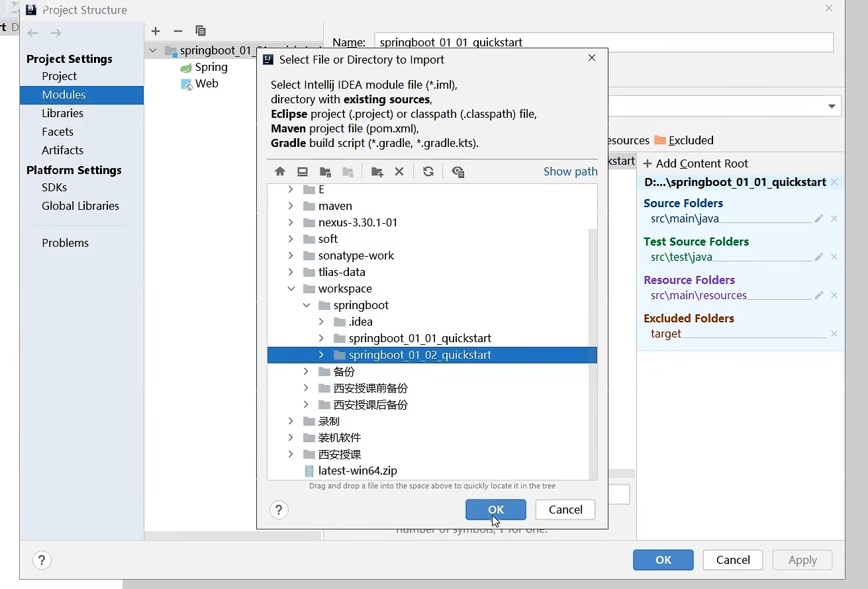This screenshot has width=868, height=589.
Task: Navigate back arrow in Project Structure
Action: [33, 33]
